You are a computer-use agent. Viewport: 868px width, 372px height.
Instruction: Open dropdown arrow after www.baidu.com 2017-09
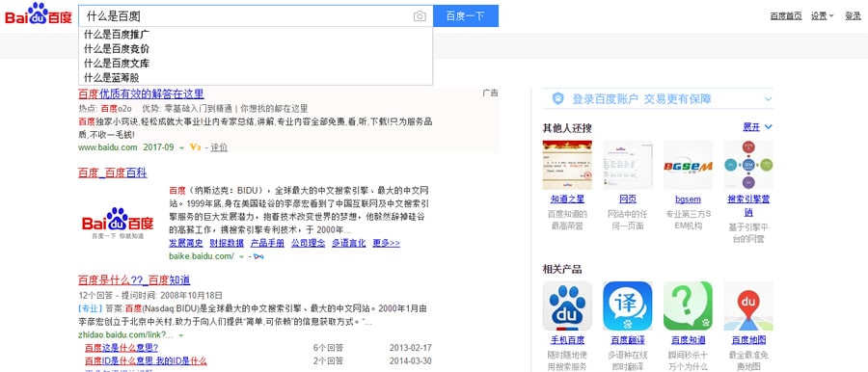[181, 147]
